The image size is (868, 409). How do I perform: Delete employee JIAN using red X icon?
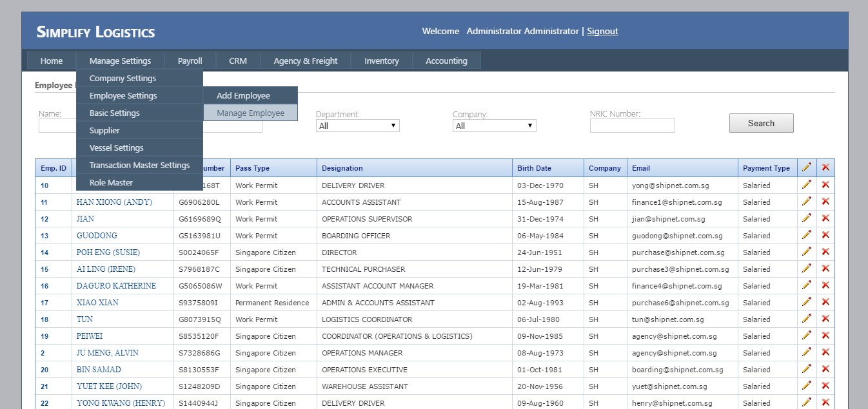pos(825,218)
